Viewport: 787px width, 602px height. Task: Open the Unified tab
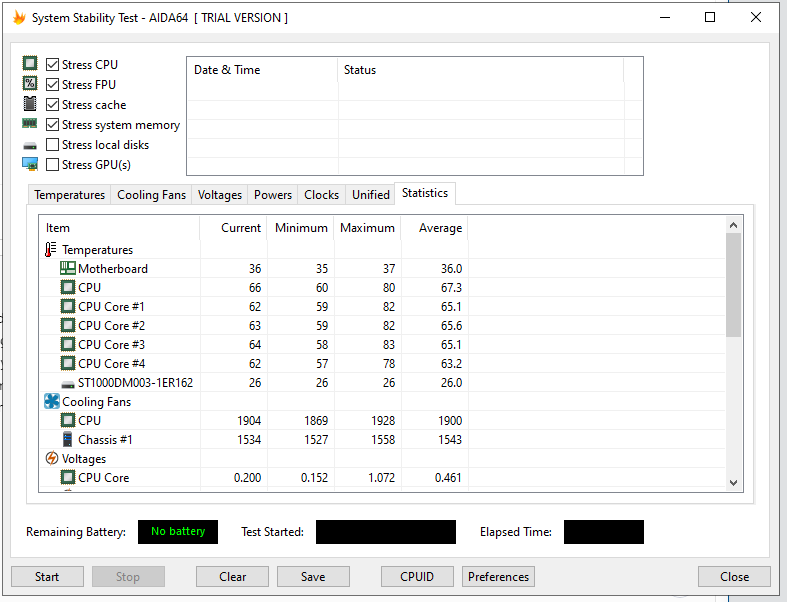[370, 195]
